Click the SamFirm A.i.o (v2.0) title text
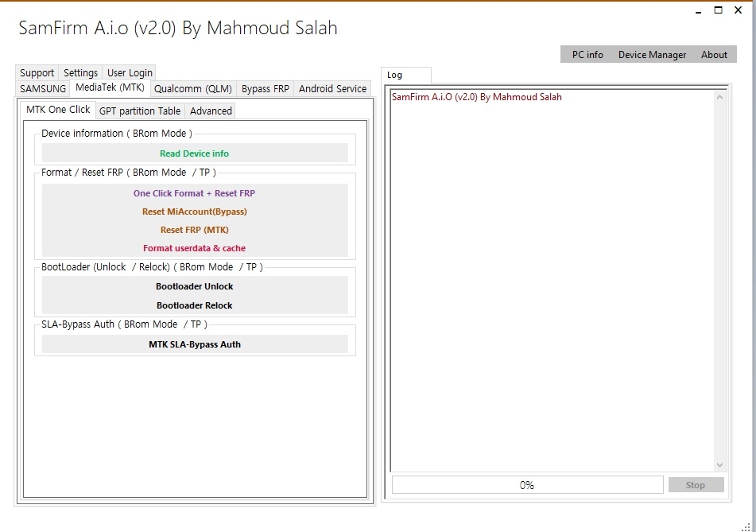 pos(178,28)
